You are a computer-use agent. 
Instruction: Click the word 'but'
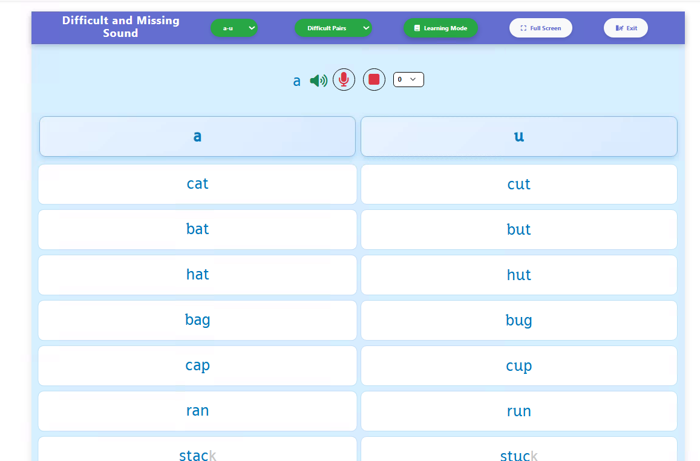tap(519, 229)
